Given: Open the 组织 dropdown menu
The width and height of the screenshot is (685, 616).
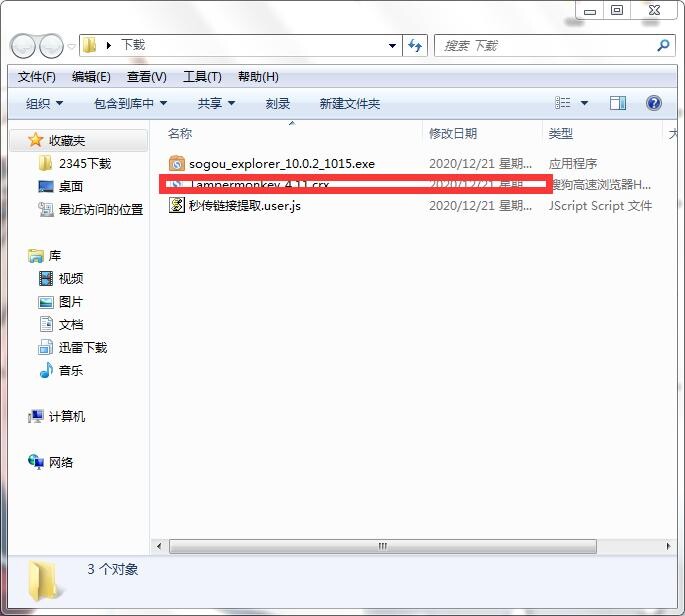Looking at the screenshot, I should (44, 103).
